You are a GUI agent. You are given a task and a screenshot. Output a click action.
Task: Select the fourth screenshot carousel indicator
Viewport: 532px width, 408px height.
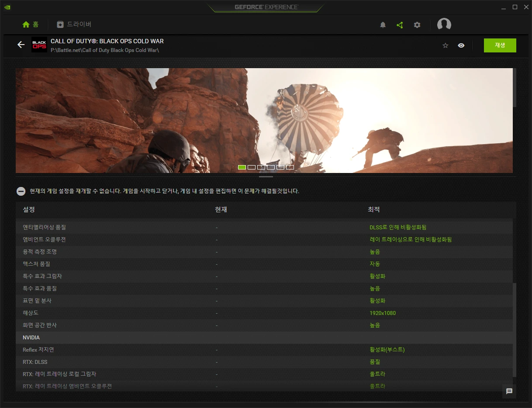271,167
